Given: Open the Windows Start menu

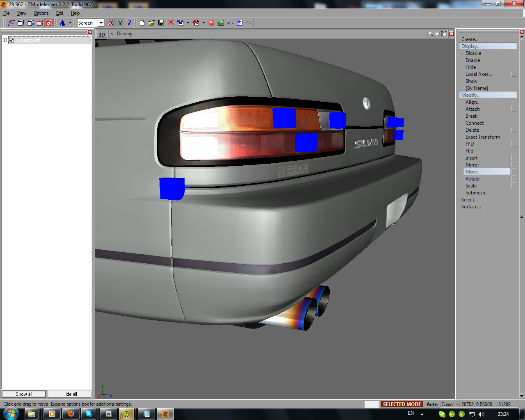Looking at the screenshot, I should [x=10, y=414].
